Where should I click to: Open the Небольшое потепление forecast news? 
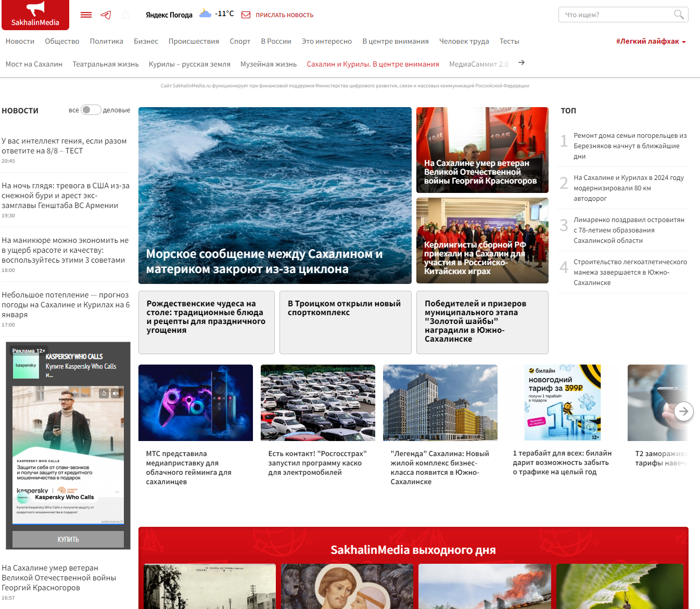(x=66, y=305)
